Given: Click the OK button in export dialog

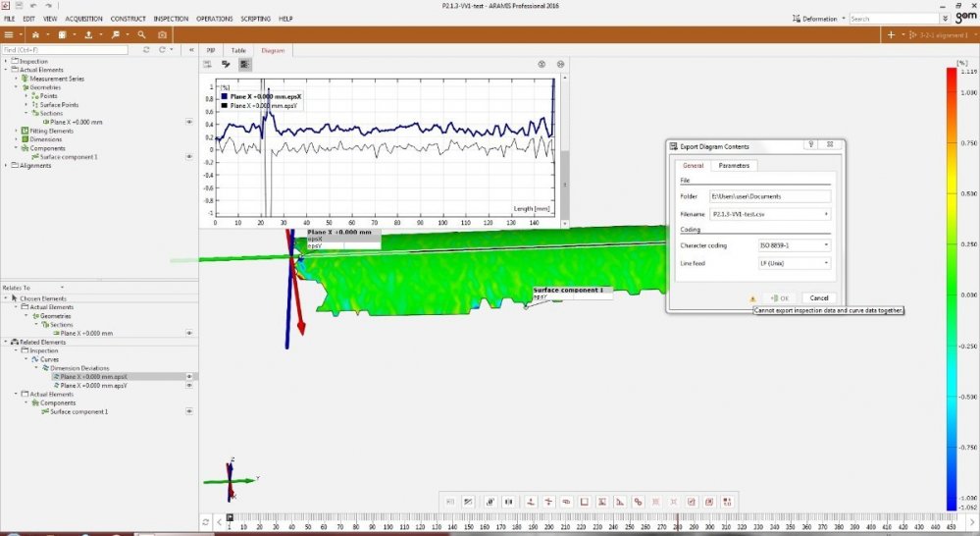Looking at the screenshot, I should 778,297.
